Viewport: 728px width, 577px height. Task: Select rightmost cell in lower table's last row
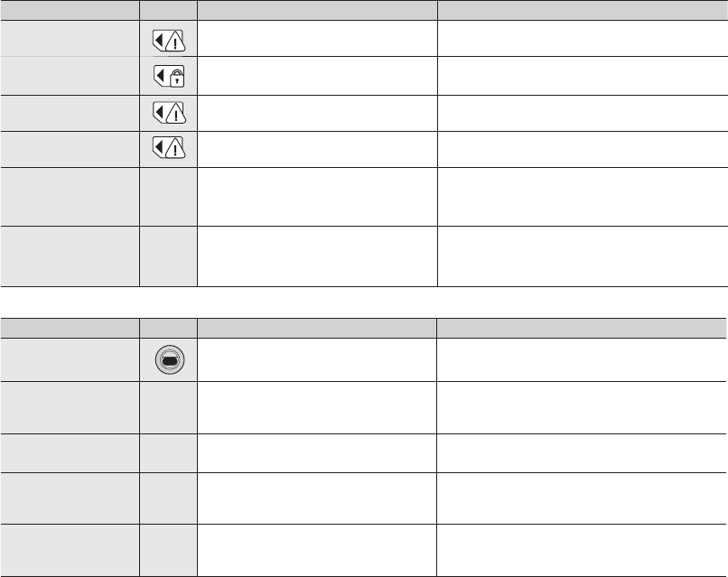tap(582, 550)
